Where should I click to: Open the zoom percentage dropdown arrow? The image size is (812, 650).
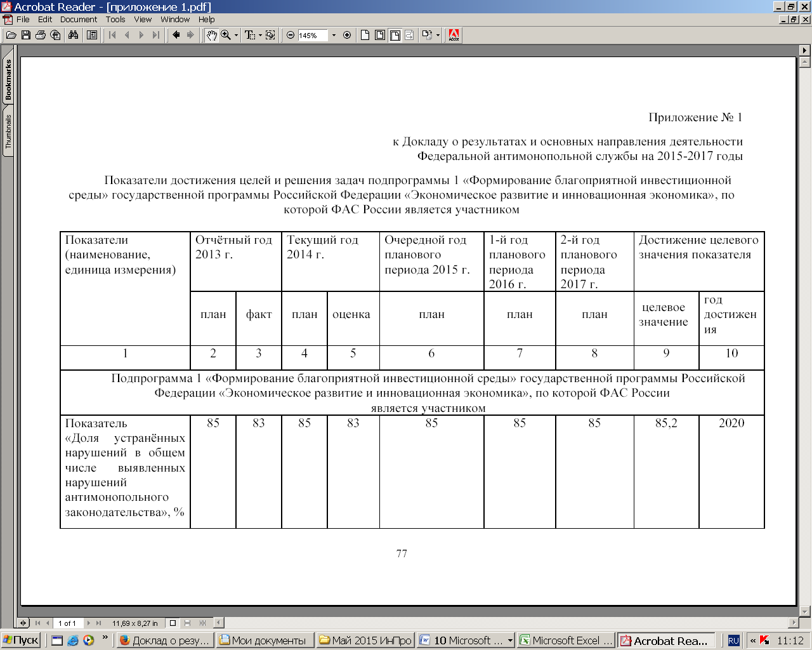[334, 36]
